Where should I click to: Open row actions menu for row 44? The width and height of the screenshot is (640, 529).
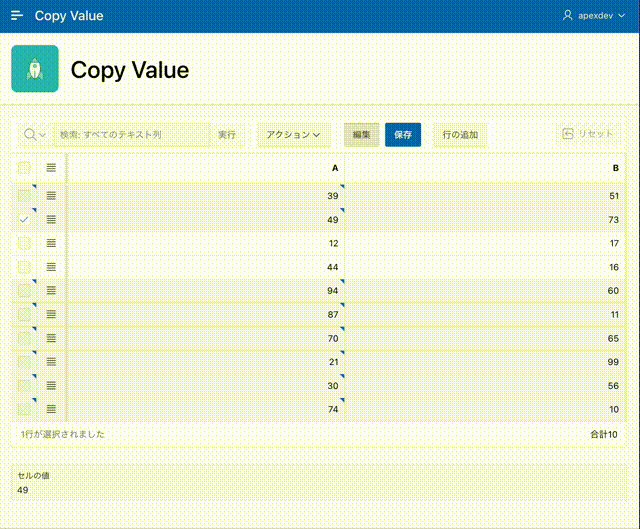(51, 267)
